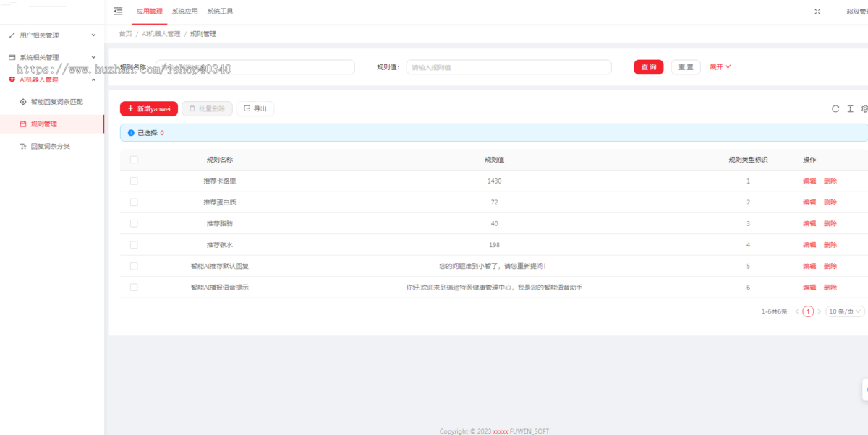Click the rule value 1430 cell
Viewport: 868px width, 435px height.
(x=494, y=181)
